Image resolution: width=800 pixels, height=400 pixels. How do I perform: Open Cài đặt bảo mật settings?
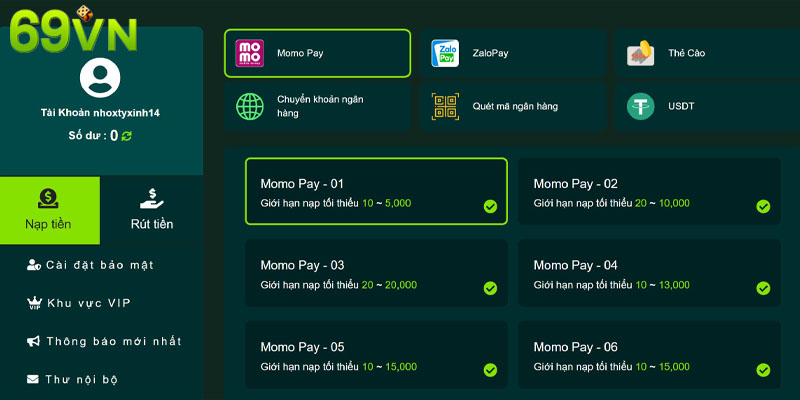click(x=99, y=265)
